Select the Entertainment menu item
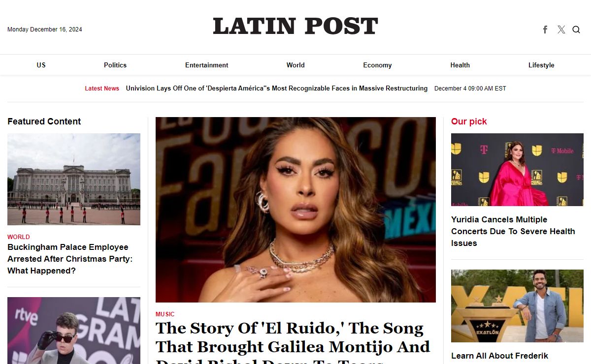Viewport: 591px width, 364px height. point(207,65)
